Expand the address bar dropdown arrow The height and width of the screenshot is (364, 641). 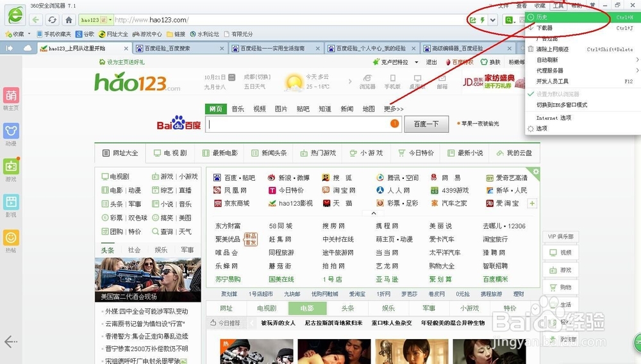coord(492,20)
